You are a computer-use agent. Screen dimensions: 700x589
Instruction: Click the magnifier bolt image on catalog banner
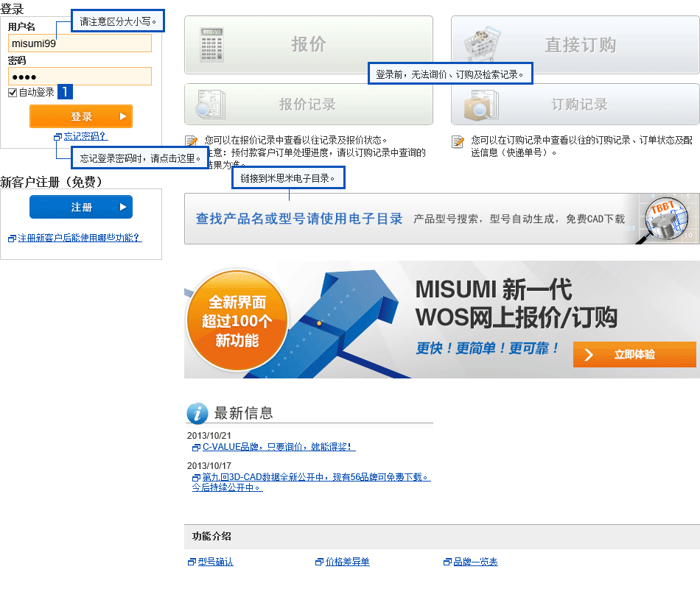click(x=664, y=220)
